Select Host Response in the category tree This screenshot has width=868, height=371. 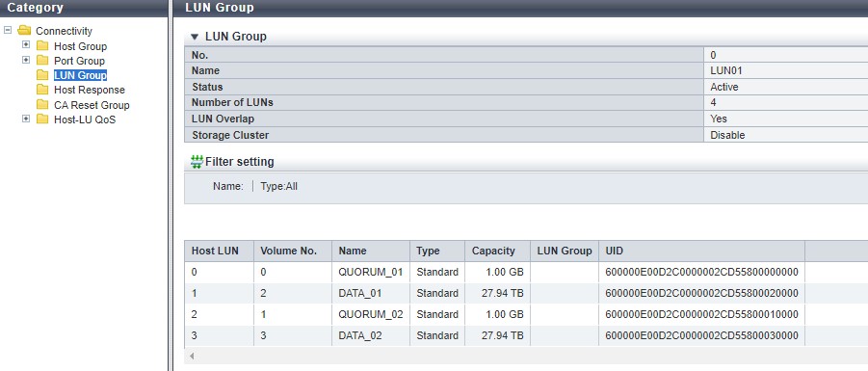[x=90, y=90]
